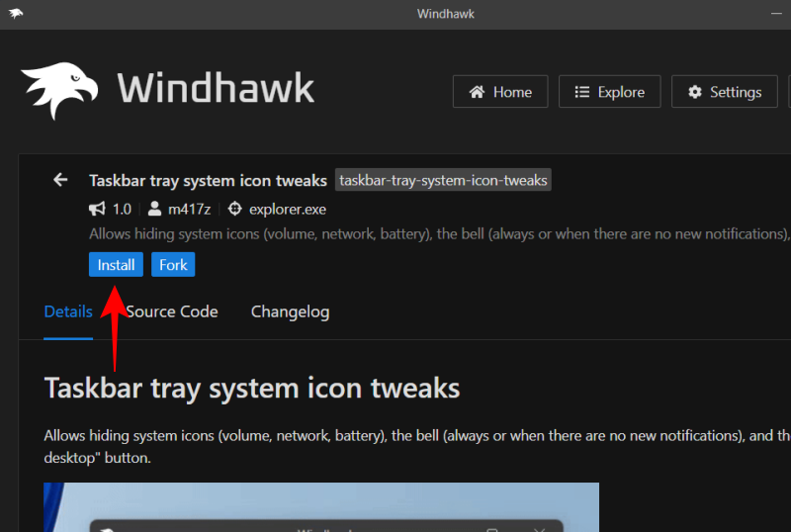Select the Details tab
Screen dimensions: 791x532
pos(68,311)
